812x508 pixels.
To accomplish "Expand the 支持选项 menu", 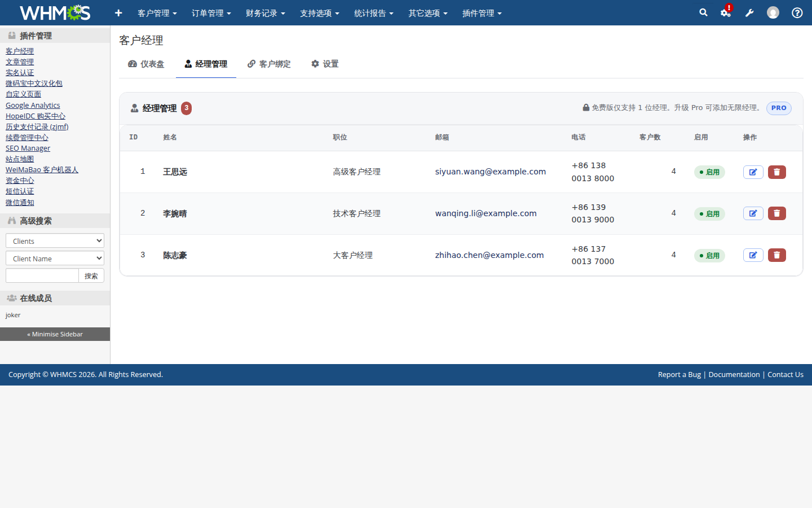I will point(320,13).
